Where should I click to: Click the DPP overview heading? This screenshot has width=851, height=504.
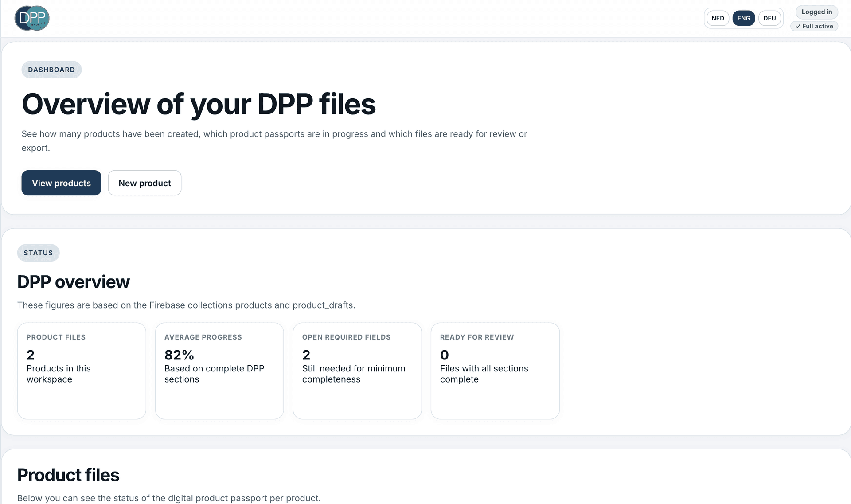pos(73,282)
